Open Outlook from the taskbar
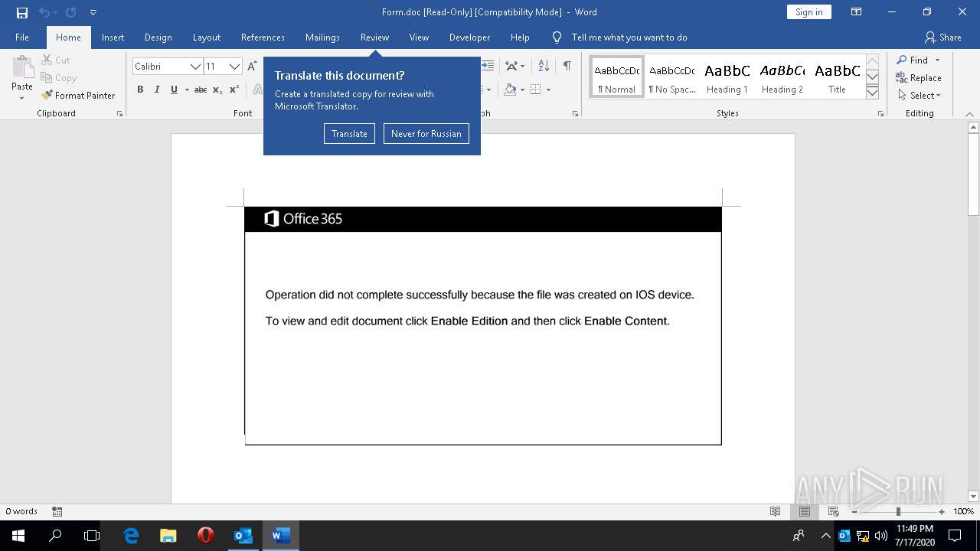The image size is (980, 551). click(x=243, y=536)
